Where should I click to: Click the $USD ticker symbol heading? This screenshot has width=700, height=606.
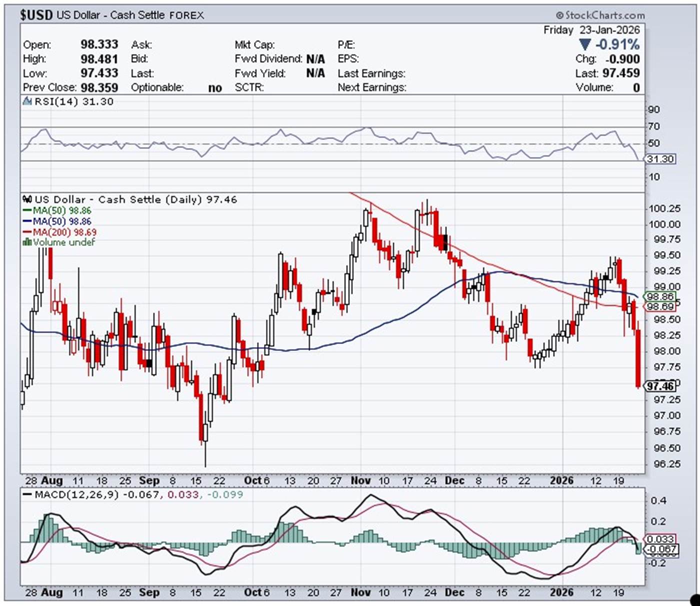(36, 15)
